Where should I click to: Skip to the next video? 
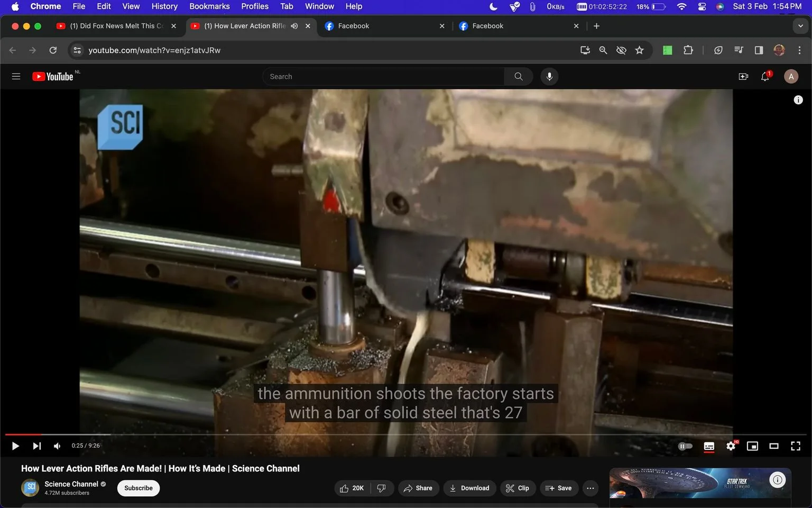(x=36, y=446)
